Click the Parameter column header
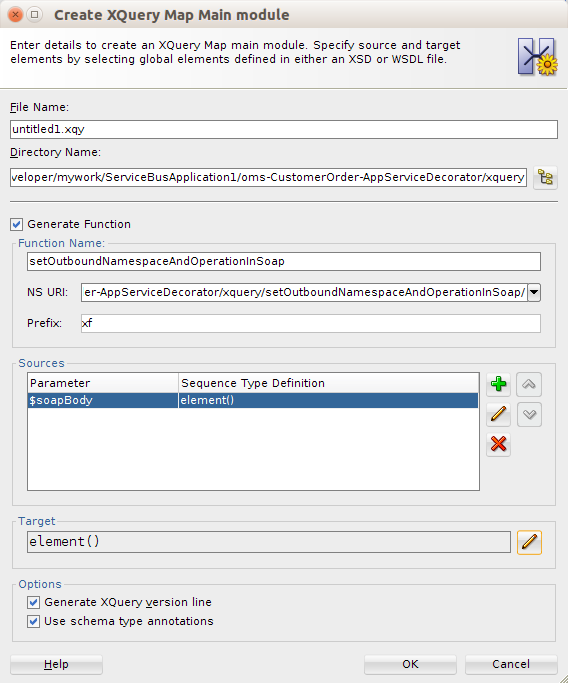Image resolution: width=568 pixels, height=683 pixels. coord(103,383)
